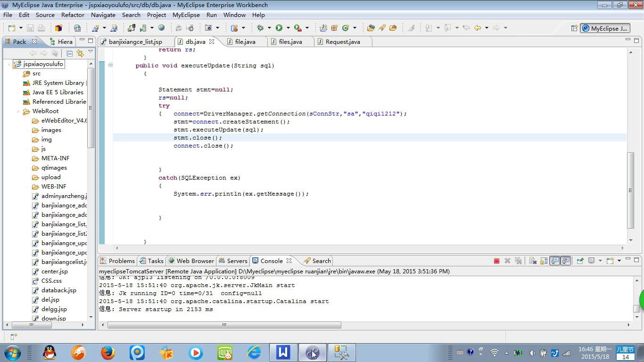The image size is (644, 362).
Task: Click Package Explorer vertical scrollbar thumb
Action: (91, 108)
